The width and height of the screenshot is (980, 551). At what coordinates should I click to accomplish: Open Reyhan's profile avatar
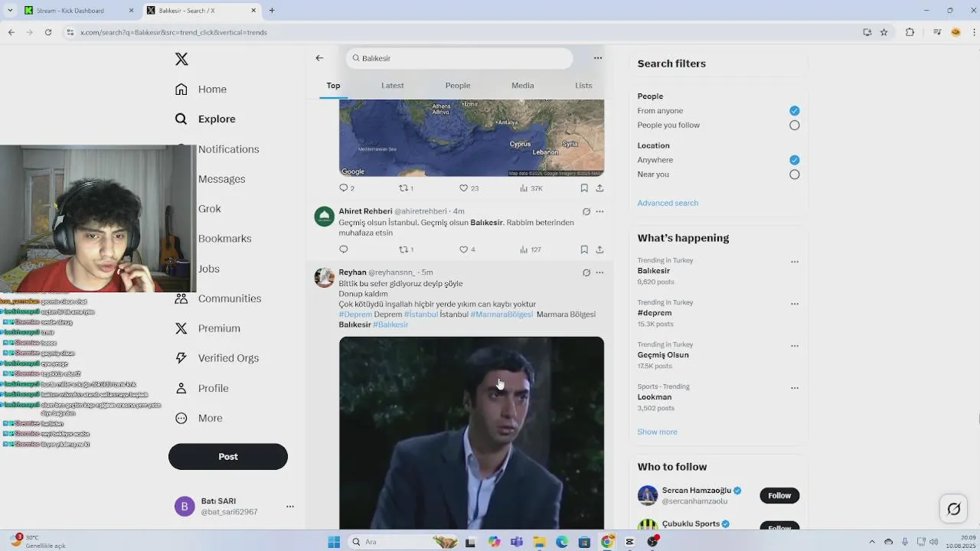(x=325, y=278)
